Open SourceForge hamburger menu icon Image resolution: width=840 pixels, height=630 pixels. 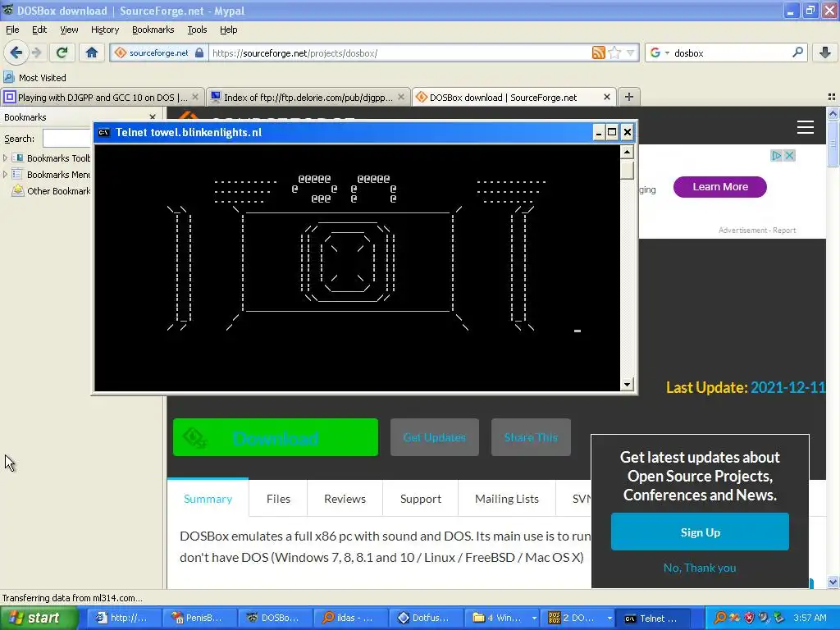point(806,127)
